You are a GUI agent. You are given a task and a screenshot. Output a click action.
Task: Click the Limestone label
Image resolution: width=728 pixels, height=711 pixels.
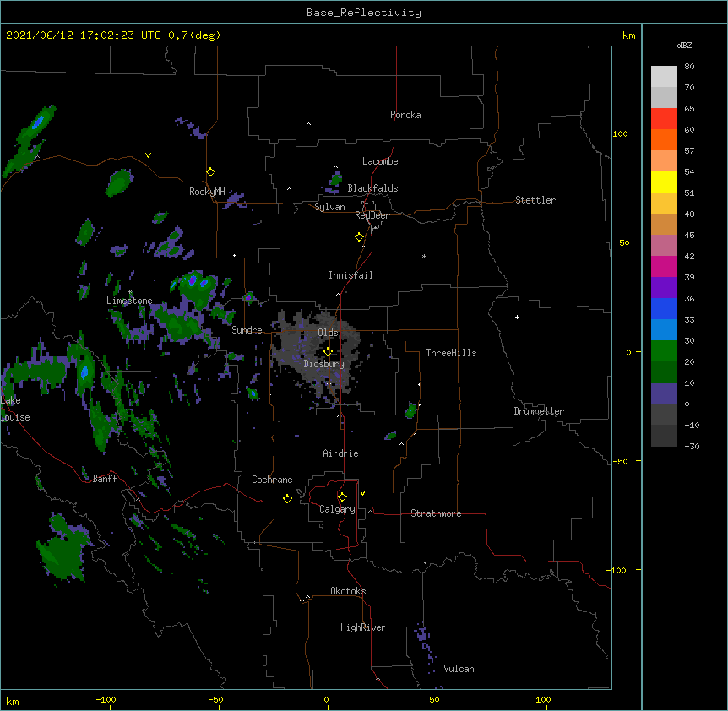point(129,301)
